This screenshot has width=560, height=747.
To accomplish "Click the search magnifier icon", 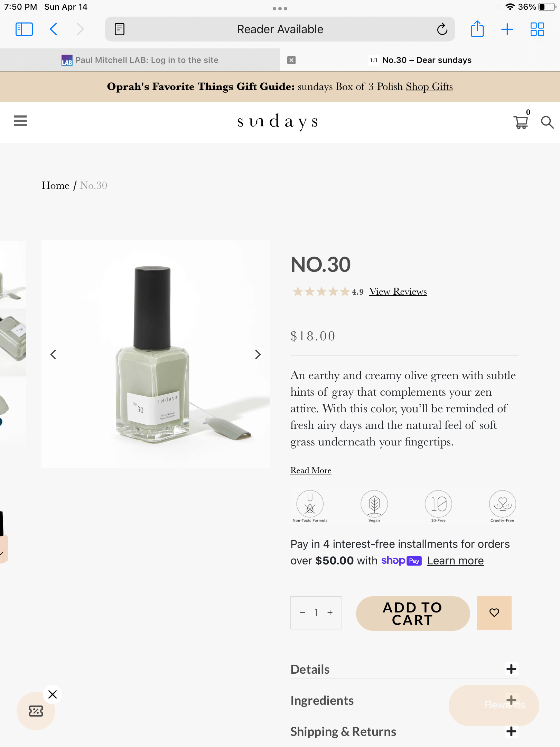I will (547, 122).
